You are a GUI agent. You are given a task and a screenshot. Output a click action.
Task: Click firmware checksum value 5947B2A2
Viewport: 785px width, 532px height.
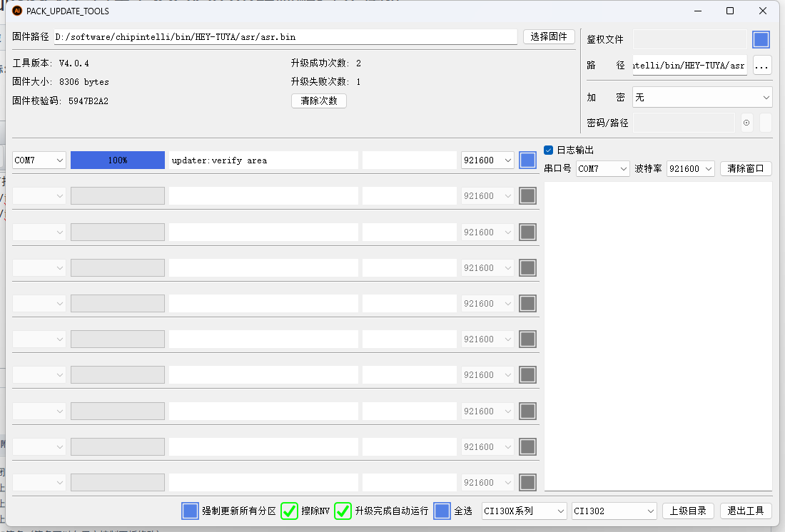click(x=88, y=101)
